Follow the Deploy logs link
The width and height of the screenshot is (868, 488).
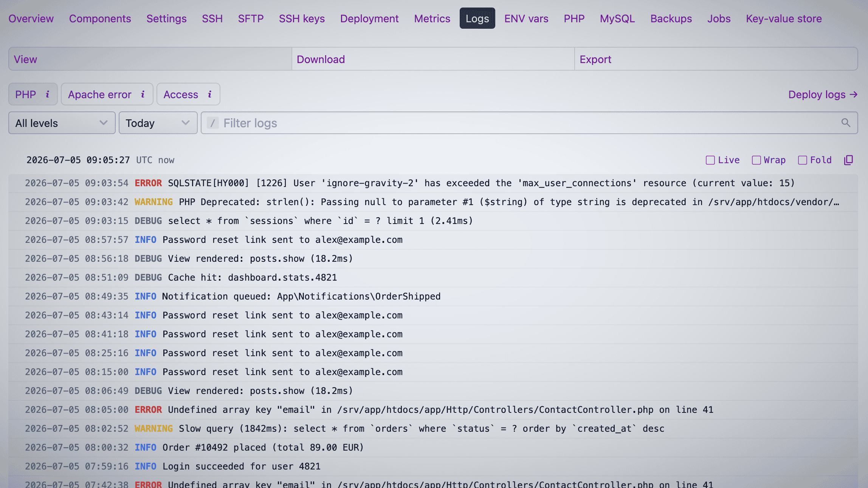tap(823, 94)
